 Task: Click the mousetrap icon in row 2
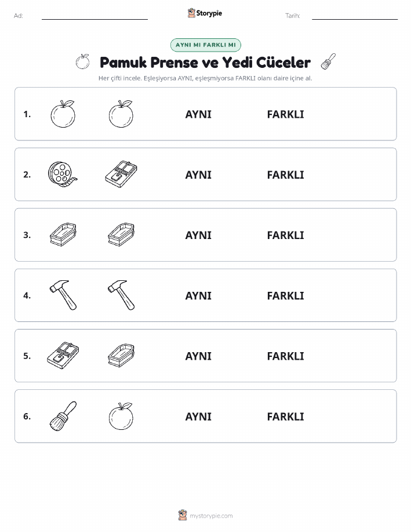(121, 175)
